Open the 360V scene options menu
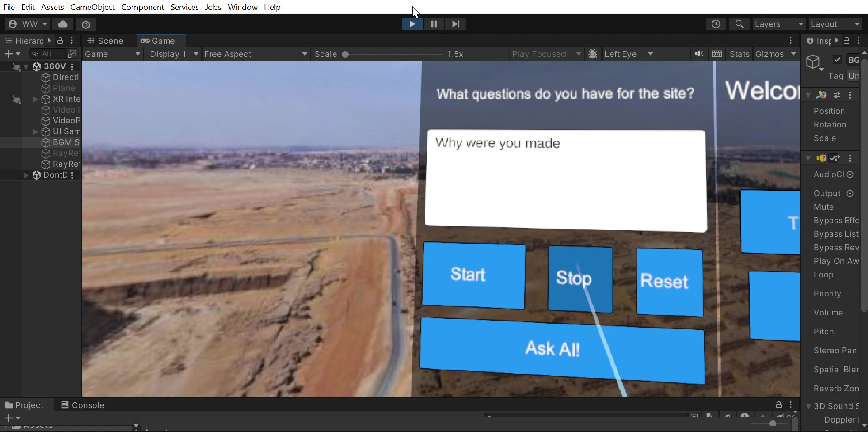The height and width of the screenshot is (432, 868). pyautogui.click(x=72, y=66)
